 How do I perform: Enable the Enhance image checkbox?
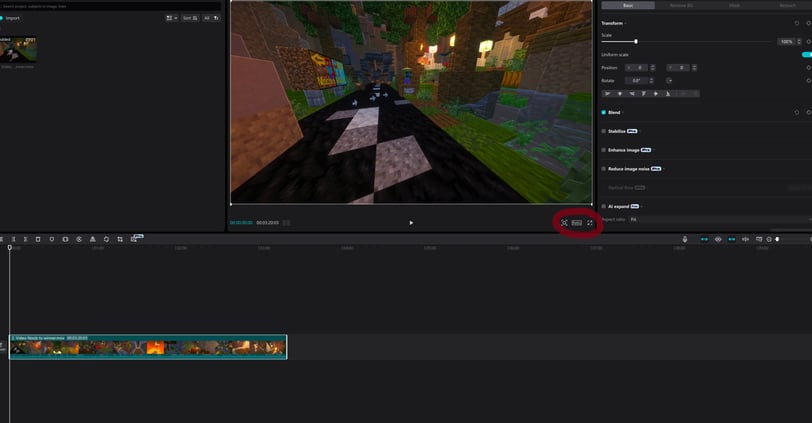click(603, 150)
